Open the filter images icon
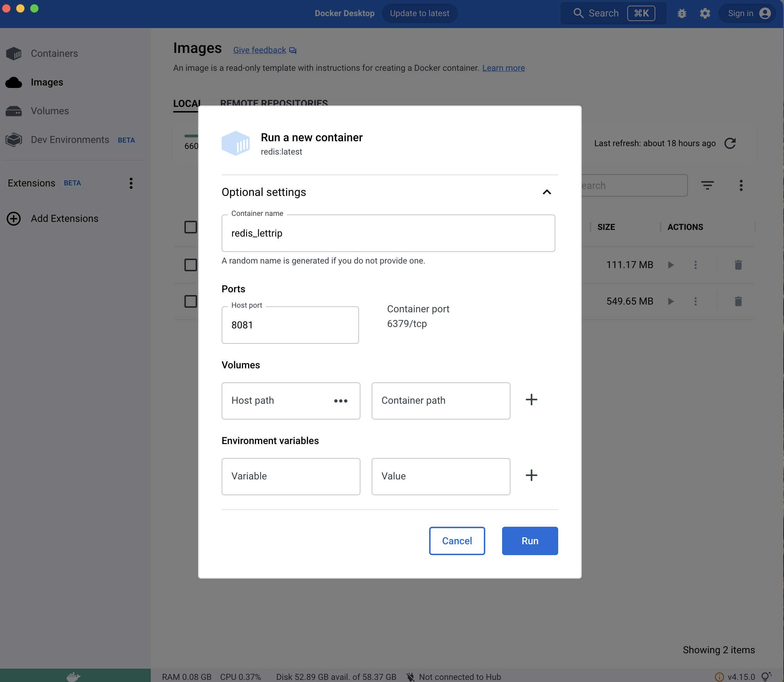The width and height of the screenshot is (784, 682). coord(707,185)
